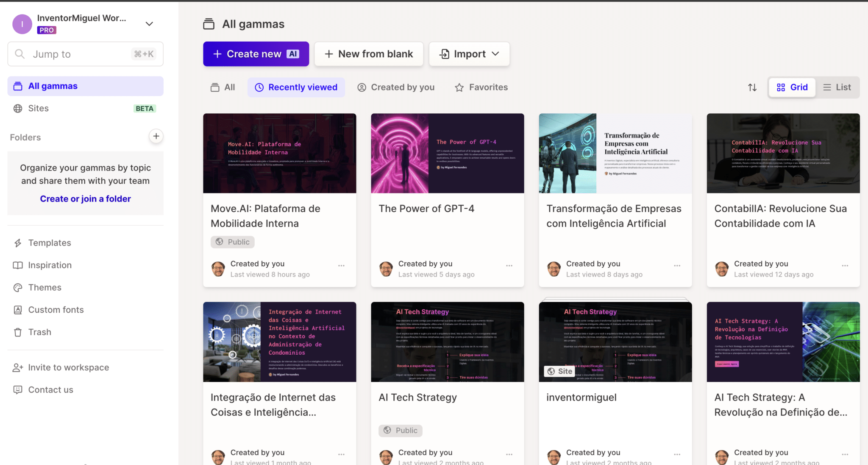Viewport: 868px width, 465px height.
Task: Open the Move.AI gamma thumbnail
Action: [x=280, y=153]
